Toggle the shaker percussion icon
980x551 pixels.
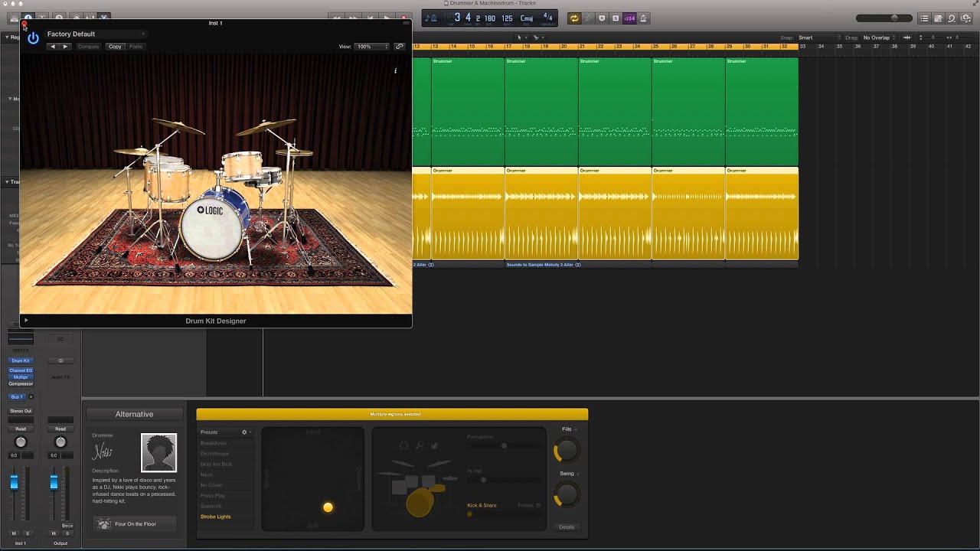(420, 445)
